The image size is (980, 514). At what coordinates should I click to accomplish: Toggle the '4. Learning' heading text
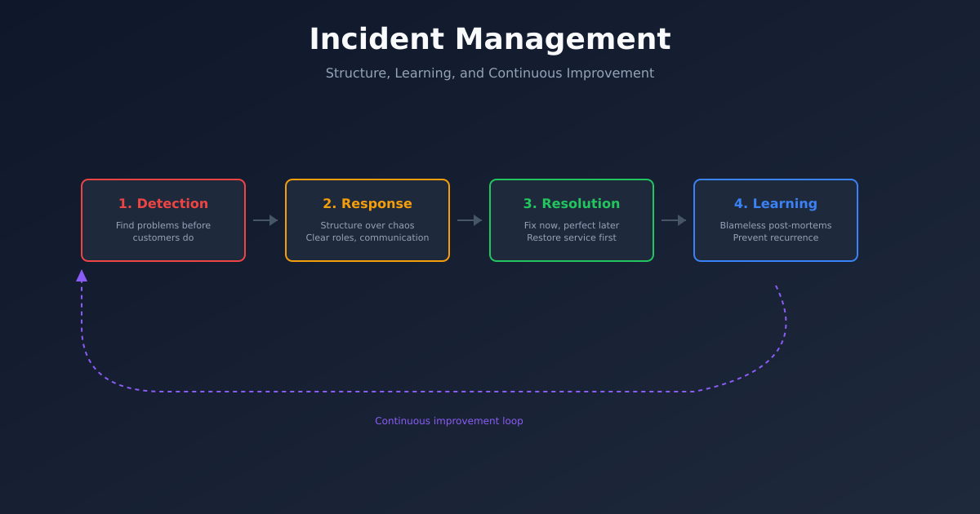coord(776,203)
